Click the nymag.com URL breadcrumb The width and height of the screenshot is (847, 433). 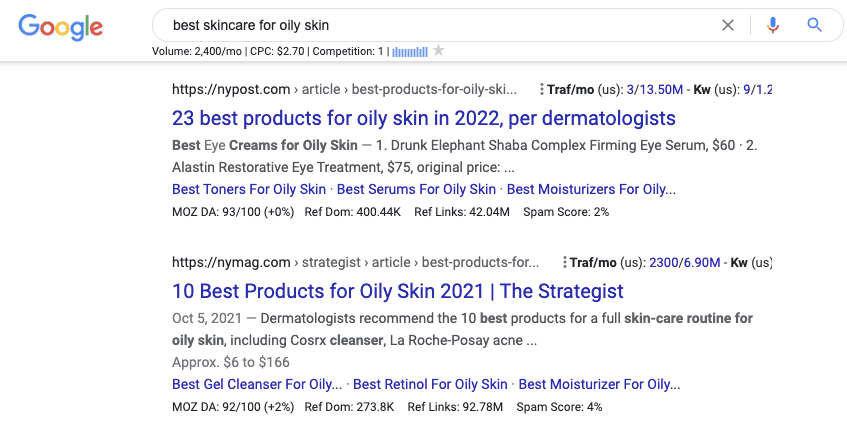tap(355, 262)
